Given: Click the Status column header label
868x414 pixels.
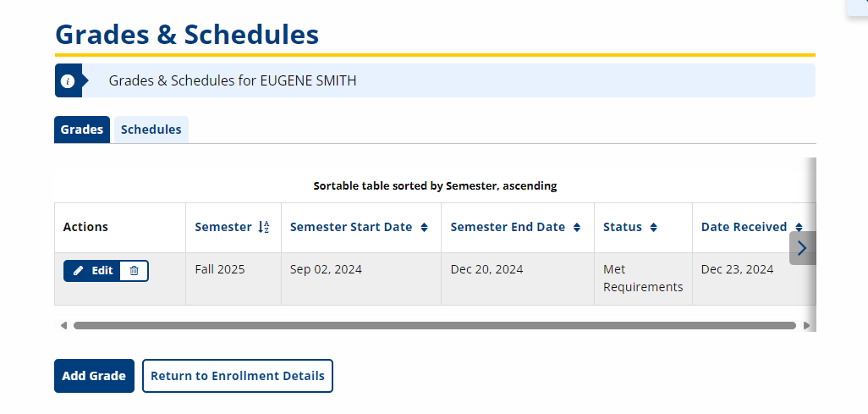Looking at the screenshot, I should (x=622, y=227).
